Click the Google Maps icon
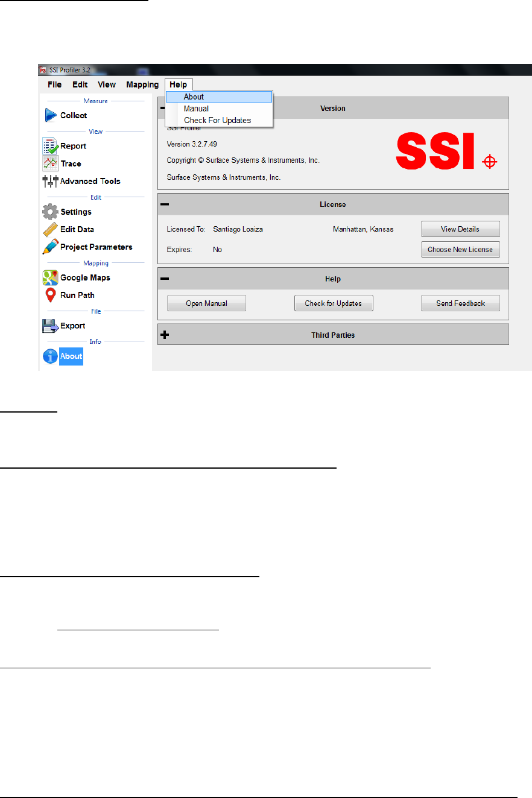This screenshot has height=798, width=532. [50, 277]
